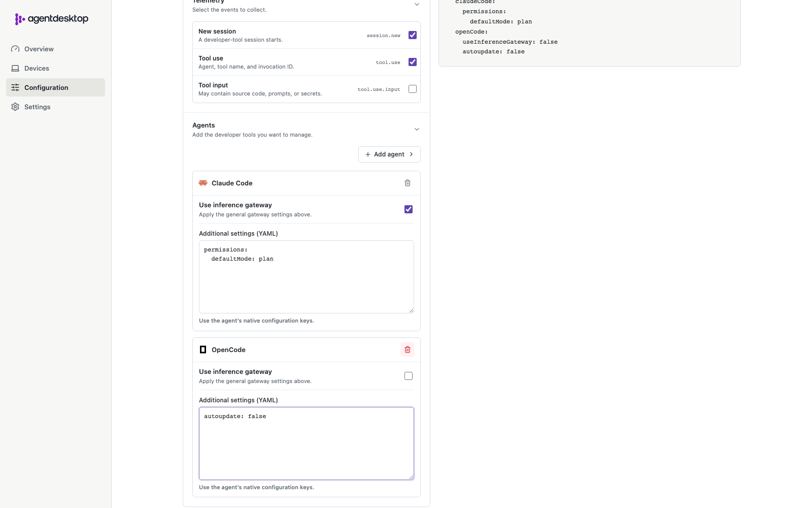Screen dimensions: 812x508
Task: Grab Claude Code textarea resize handle
Action: pos(411,310)
